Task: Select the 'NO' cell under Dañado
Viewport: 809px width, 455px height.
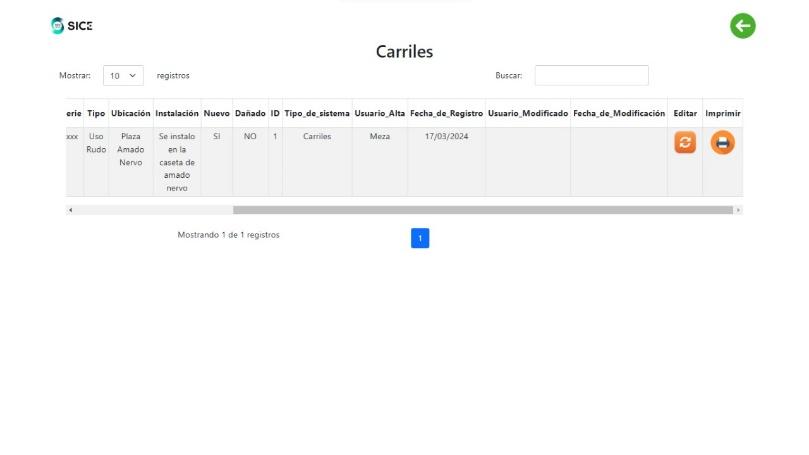Action: pyautogui.click(x=250, y=162)
